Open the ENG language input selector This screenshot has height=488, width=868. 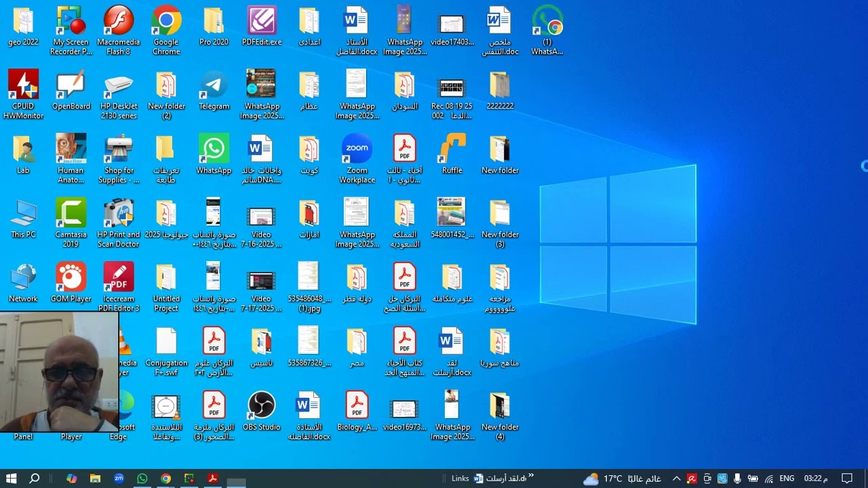[x=787, y=479]
